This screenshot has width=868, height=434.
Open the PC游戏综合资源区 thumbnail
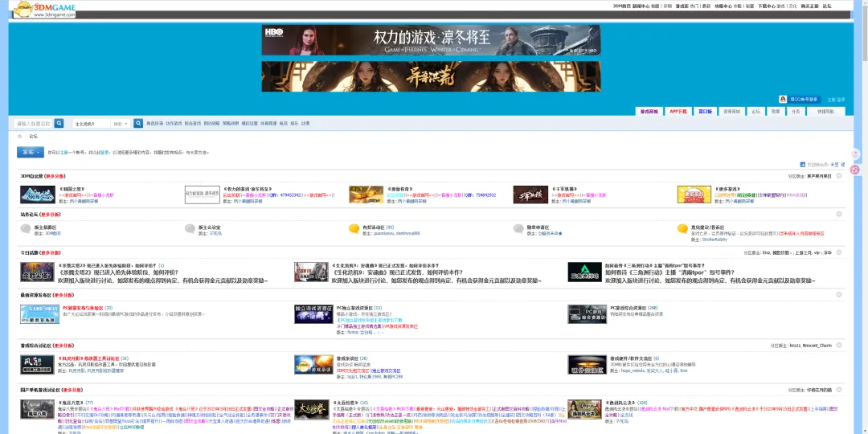click(x=588, y=314)
